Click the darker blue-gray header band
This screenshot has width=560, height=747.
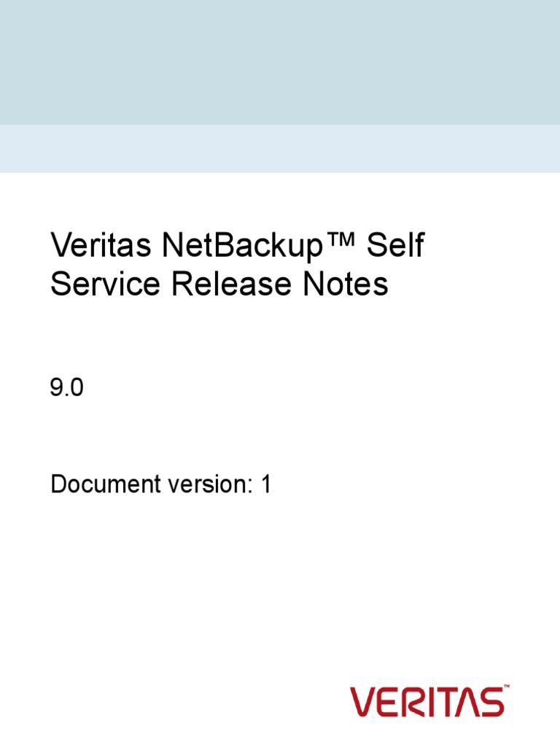[x=280, y=62]
